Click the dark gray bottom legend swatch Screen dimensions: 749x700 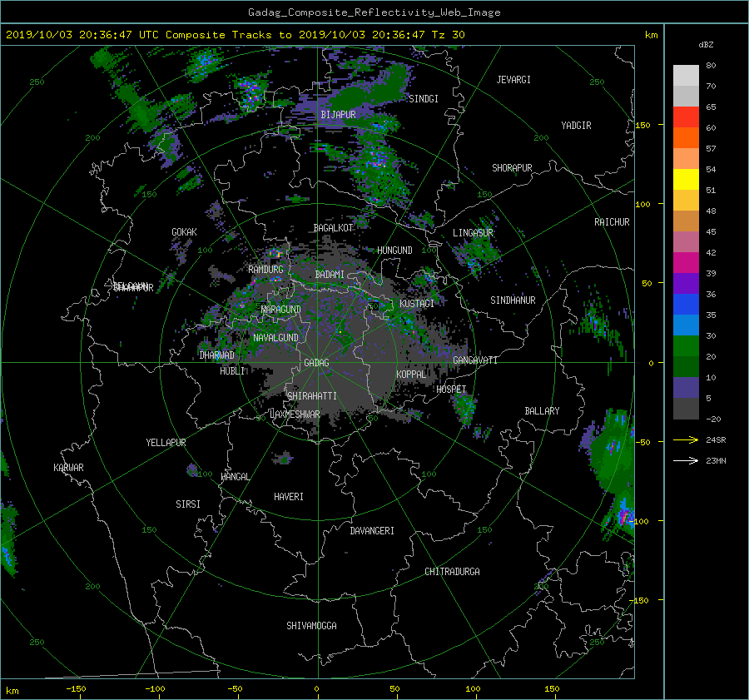(686, 409)
